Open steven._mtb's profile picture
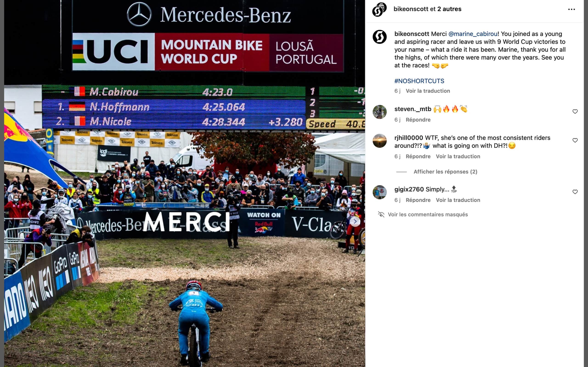588x367 pixels. pos(379,112)
